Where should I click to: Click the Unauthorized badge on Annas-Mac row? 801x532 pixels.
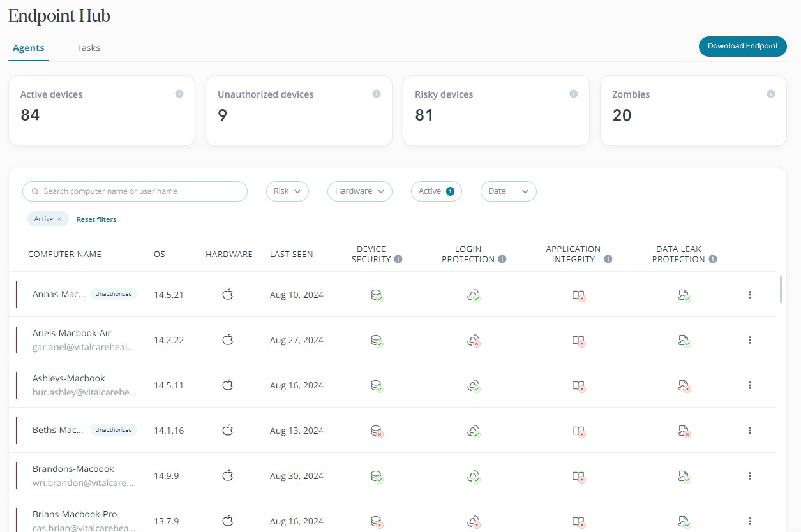point(114,294)
